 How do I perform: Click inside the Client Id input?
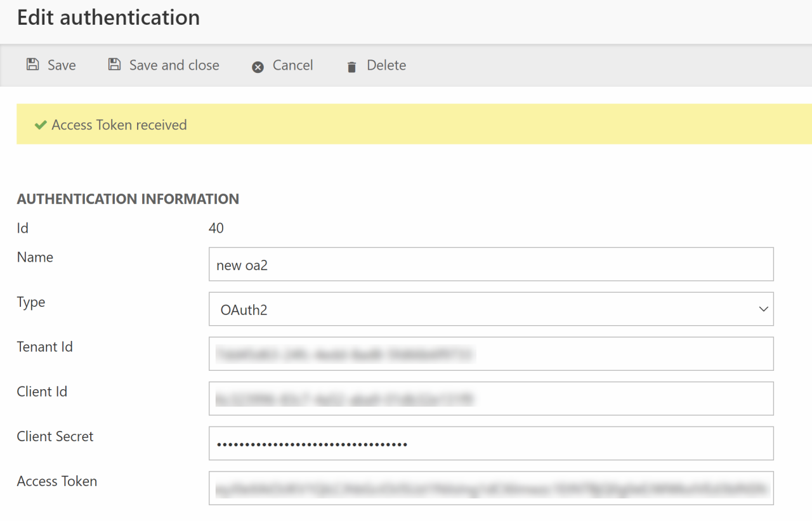click(490, 399)
